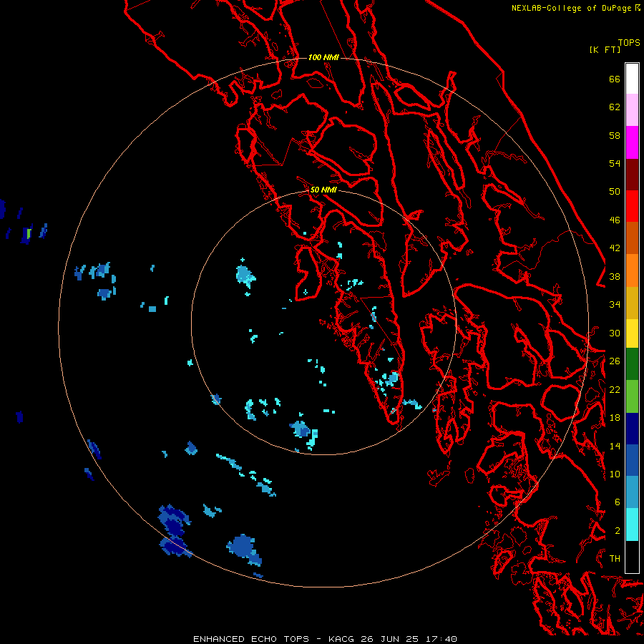Select the sky blue legend swatch
This screenshot has height=644, width=644.
coord(632,492)
